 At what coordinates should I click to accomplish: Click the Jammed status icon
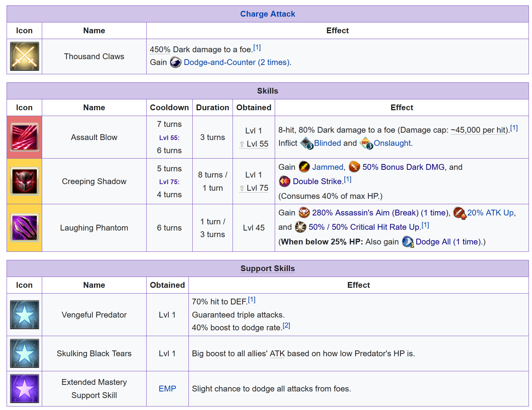point(304,167)
